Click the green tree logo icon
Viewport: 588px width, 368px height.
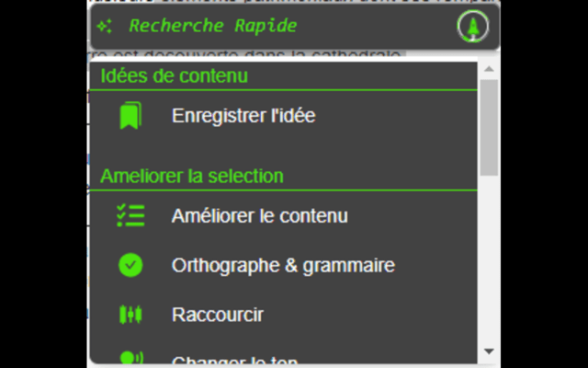tap(472, 28)
